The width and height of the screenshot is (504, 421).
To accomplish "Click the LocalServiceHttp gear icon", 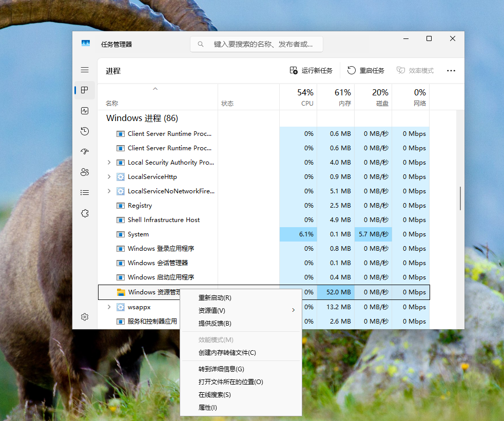I will [120, 176].
